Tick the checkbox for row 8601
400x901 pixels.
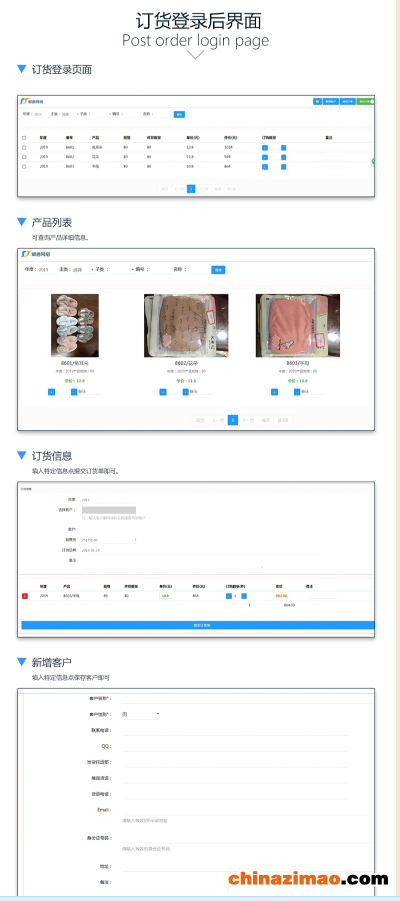(x=24, y=148)
